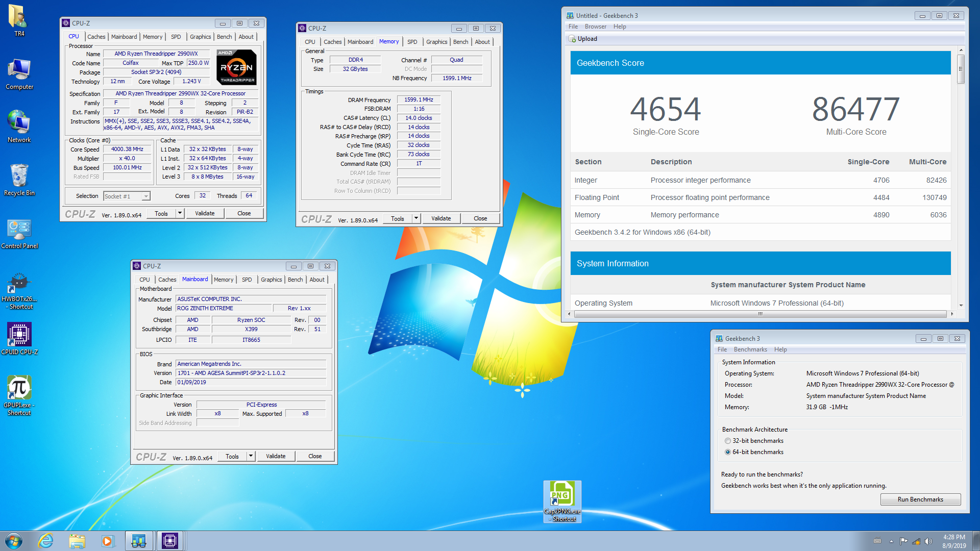This screenshot has width=980, height=551.
Task: Switch to Caches tab in CPU window
Action: [x=96, y=37]
